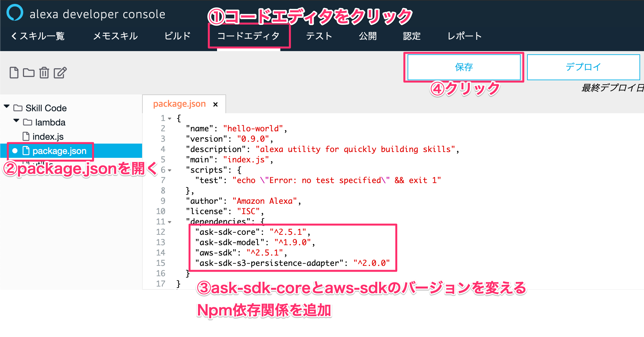Screen dimensions: 644x337
Task: Click the Skill Code folder icon
Action: pyautogui.click(x=18, y=108)
